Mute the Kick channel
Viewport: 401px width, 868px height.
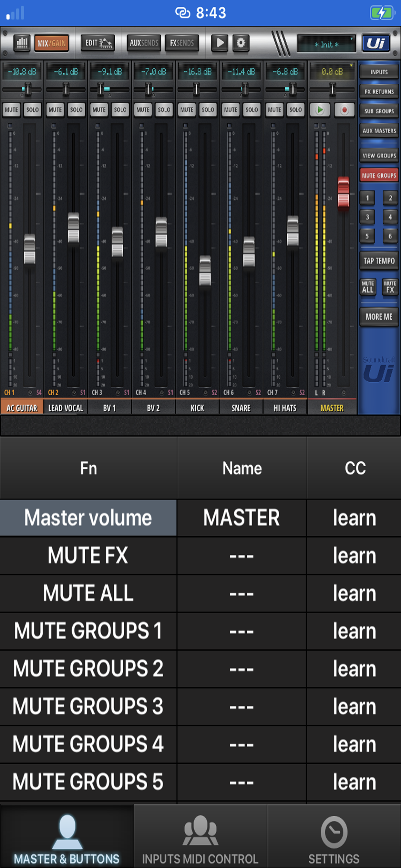tap(187, 110)
